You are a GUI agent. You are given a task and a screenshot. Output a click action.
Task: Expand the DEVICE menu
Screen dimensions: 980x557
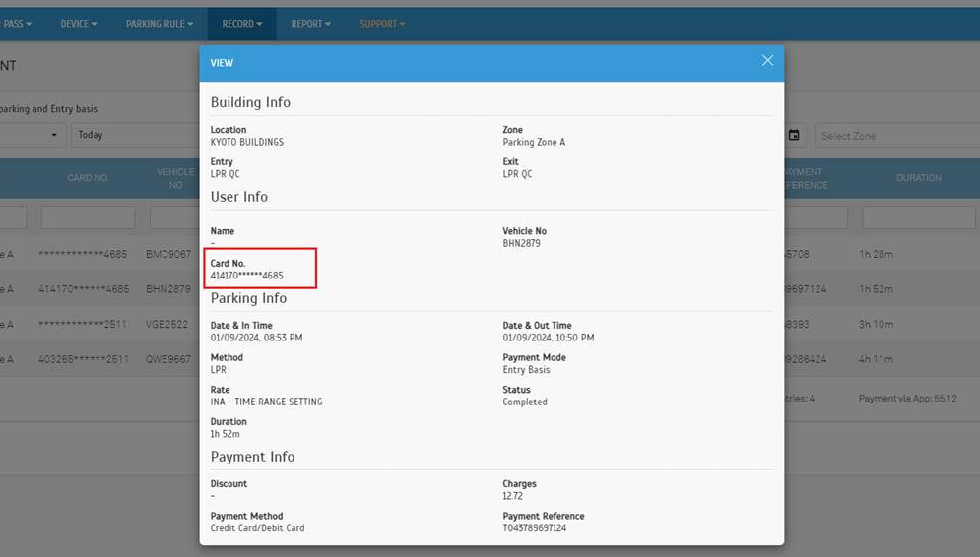tap(79, 24)
